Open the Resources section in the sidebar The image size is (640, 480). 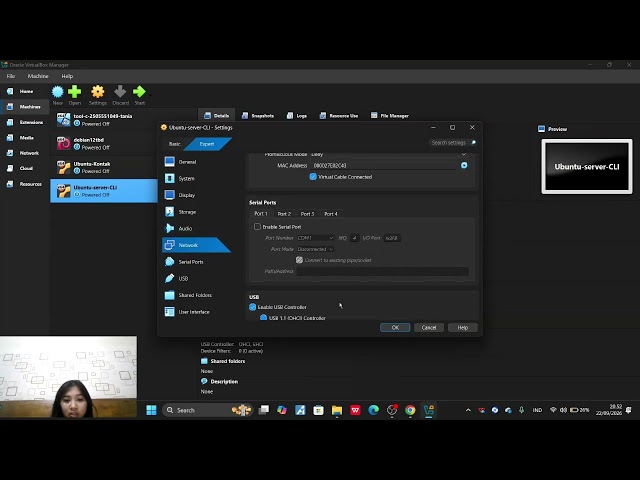[24, 184]
